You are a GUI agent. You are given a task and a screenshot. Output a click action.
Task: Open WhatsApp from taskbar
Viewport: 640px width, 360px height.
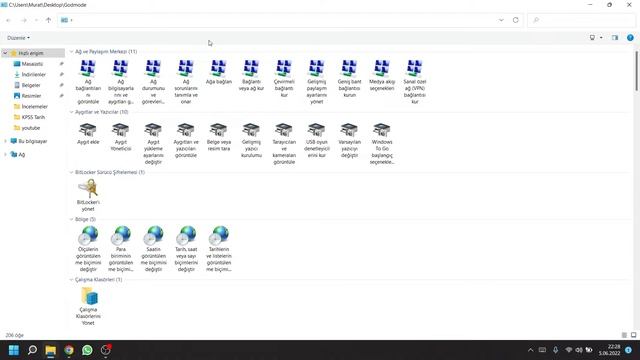tap(87, 350)
